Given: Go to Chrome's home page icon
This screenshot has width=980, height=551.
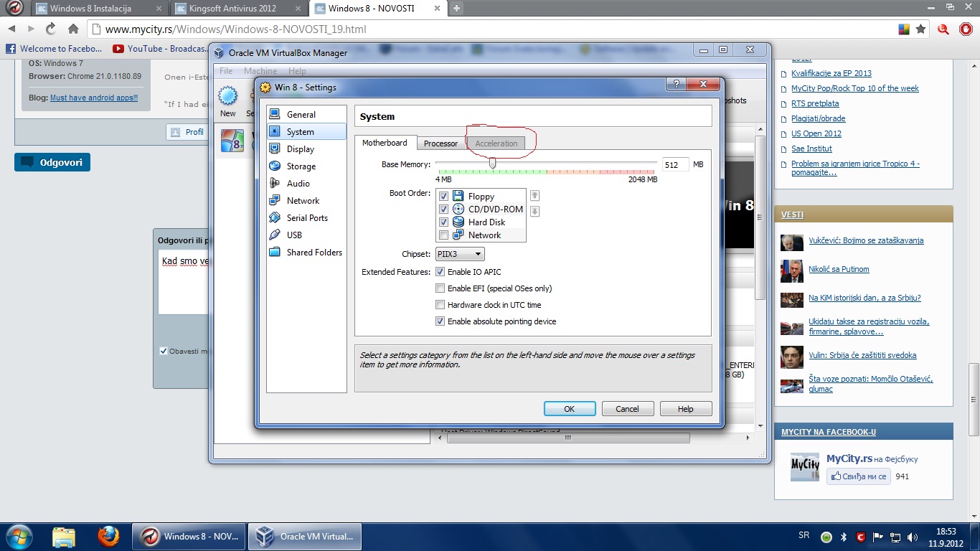Looking at the screenshot, I should (x=73, y=29).
